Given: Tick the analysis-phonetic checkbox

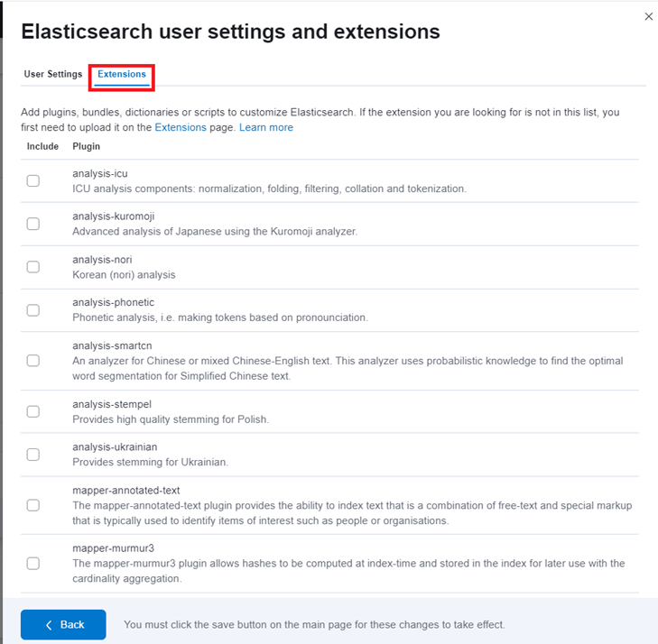Looking at the screenshot, I should tap(33, 310).
